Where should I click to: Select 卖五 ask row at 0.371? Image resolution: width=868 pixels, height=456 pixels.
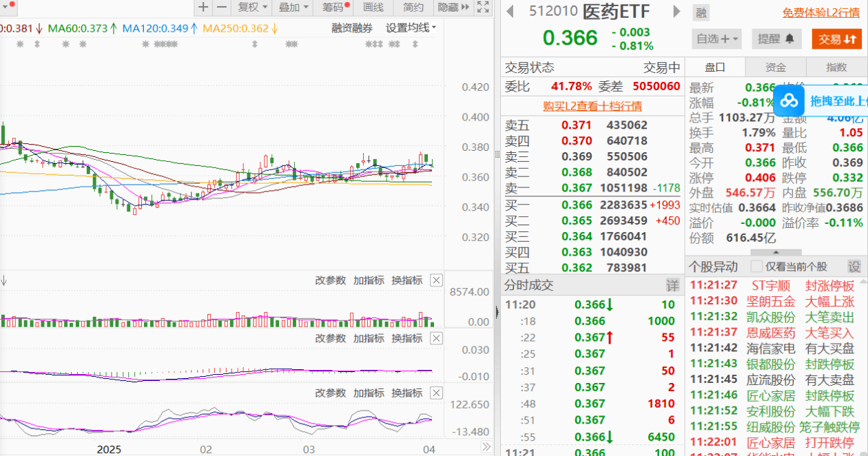[x=592, y=125]
